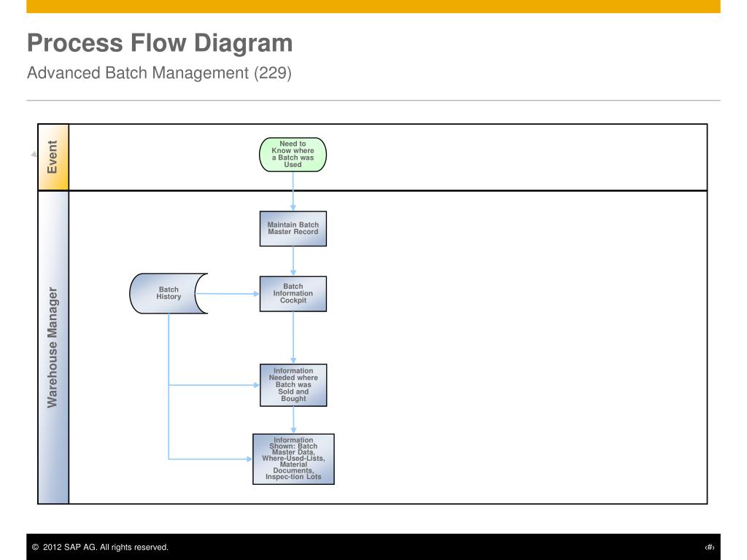Select the Event swimlane label
The height and width of the screenshot is (560, 747).
(x=53, y=157)
